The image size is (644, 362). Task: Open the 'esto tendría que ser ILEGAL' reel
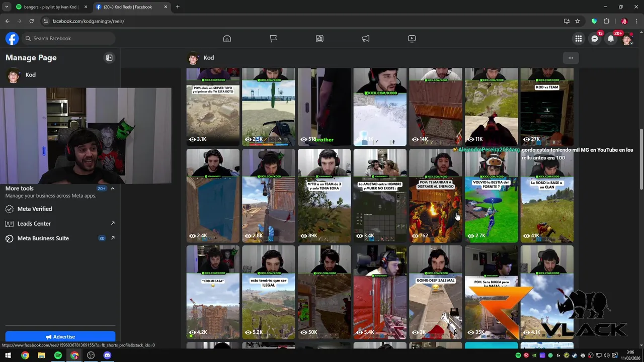[269, 292]
